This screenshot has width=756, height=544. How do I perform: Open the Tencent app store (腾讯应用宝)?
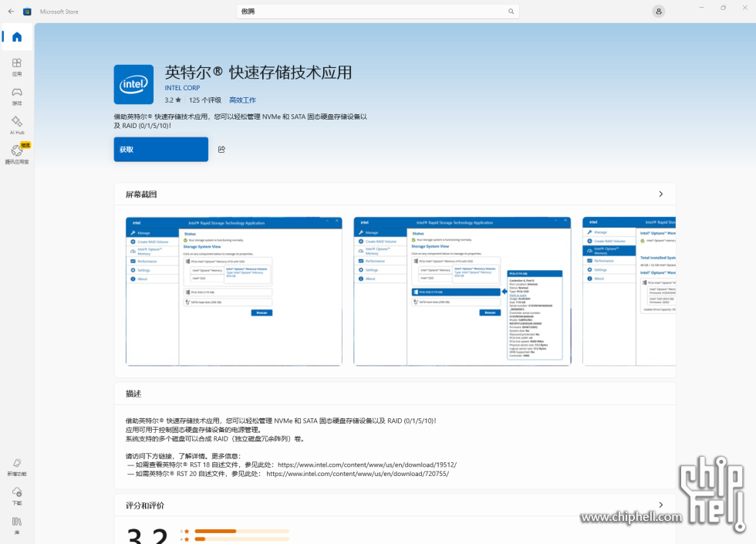[x=17, y=154]
